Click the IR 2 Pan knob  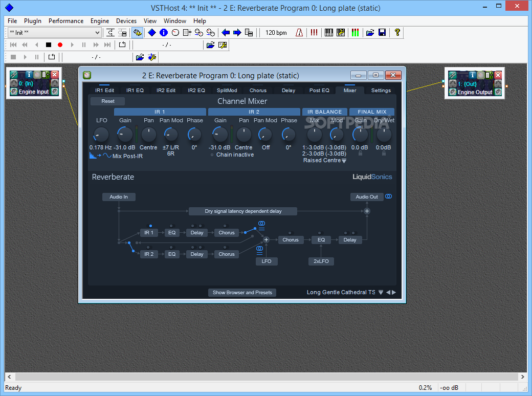coord(243,135)
